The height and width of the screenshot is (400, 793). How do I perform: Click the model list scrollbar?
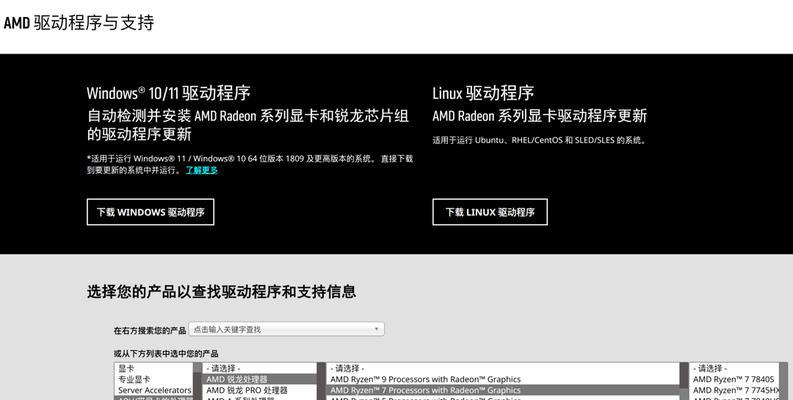tap(783, 381)
